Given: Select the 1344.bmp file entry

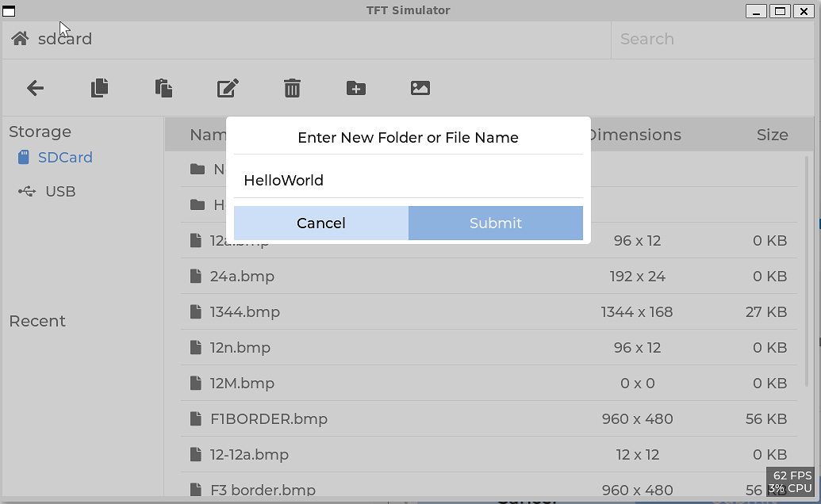Looking at the screenshot, I should (246, 311).
